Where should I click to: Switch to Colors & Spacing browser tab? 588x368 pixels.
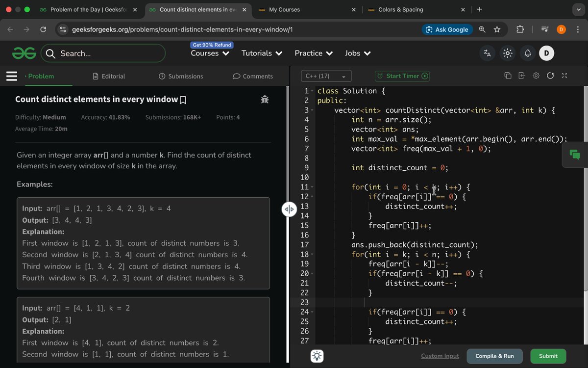[416, 9]
